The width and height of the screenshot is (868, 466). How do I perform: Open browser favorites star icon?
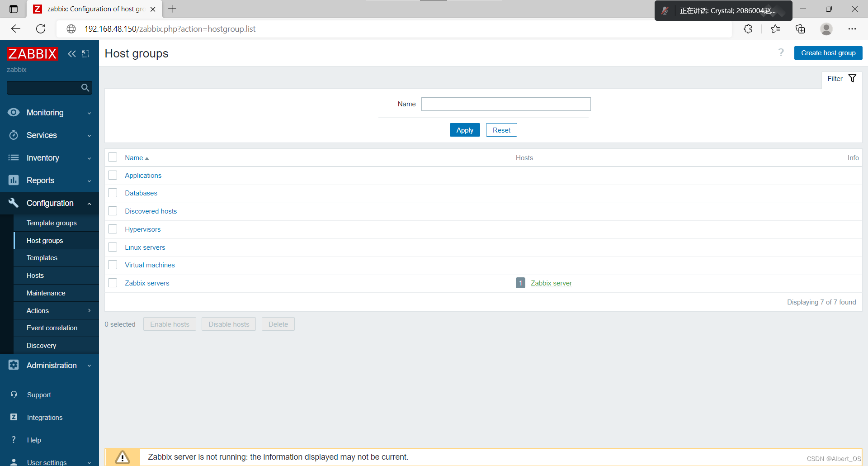tap(775, 29)
